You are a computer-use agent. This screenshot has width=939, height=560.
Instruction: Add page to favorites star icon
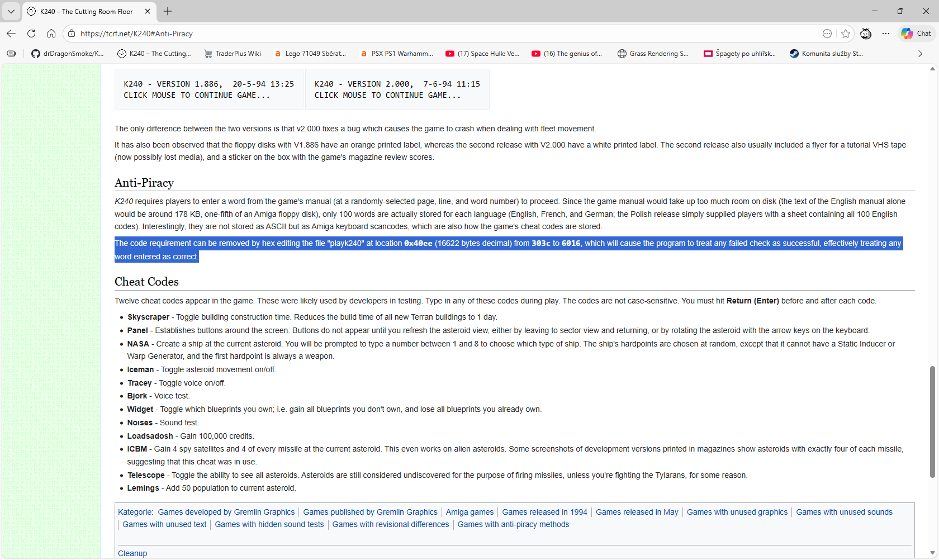pos(846,34)
